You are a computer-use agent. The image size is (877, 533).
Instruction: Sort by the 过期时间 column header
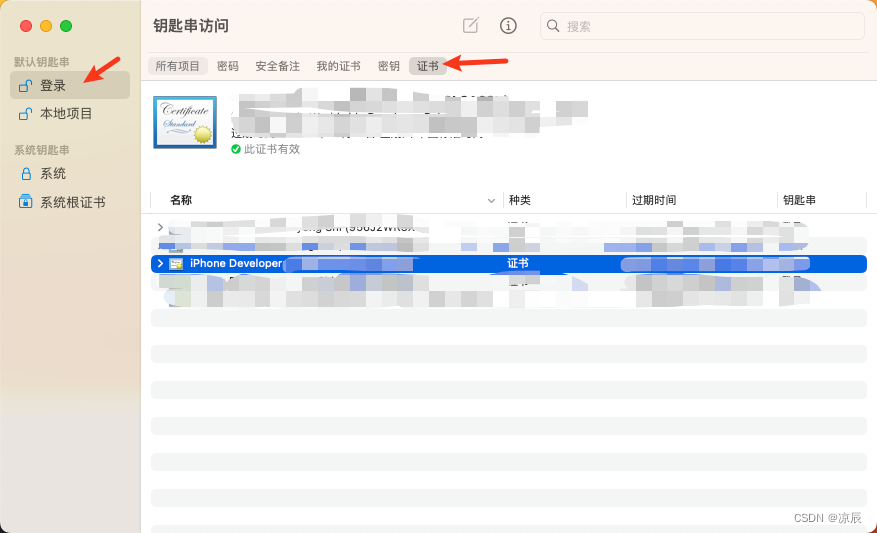pos(654,200)
